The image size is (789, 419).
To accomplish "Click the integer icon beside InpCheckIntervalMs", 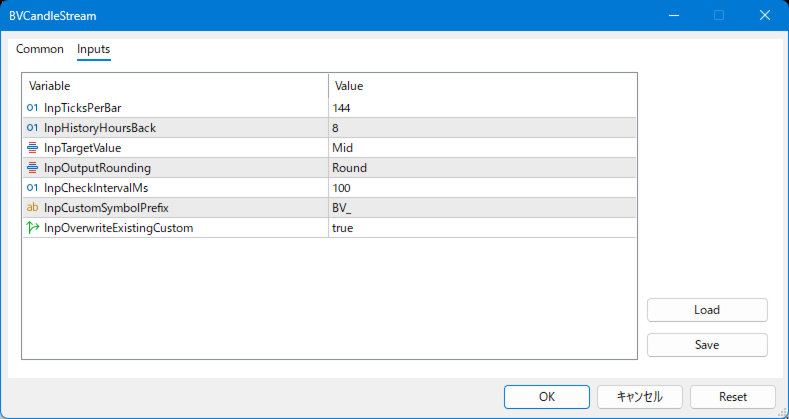I will (33, 188).
